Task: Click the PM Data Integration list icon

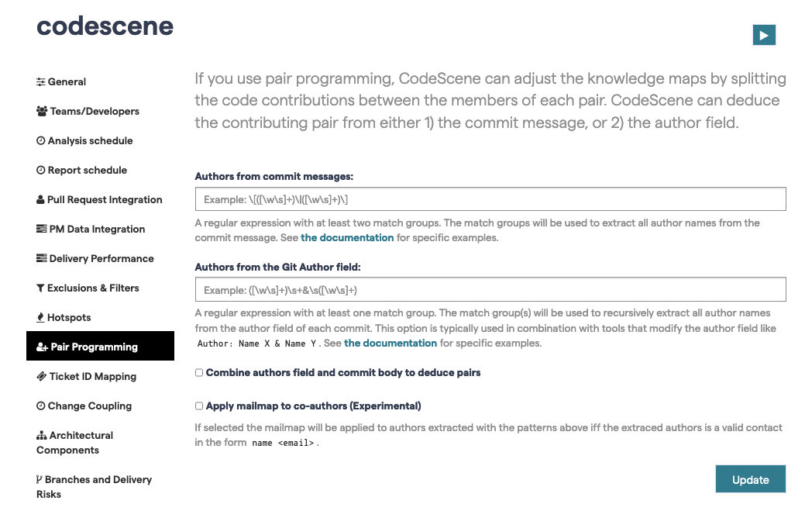Action: pyautogui.click(x=40, y=229)
